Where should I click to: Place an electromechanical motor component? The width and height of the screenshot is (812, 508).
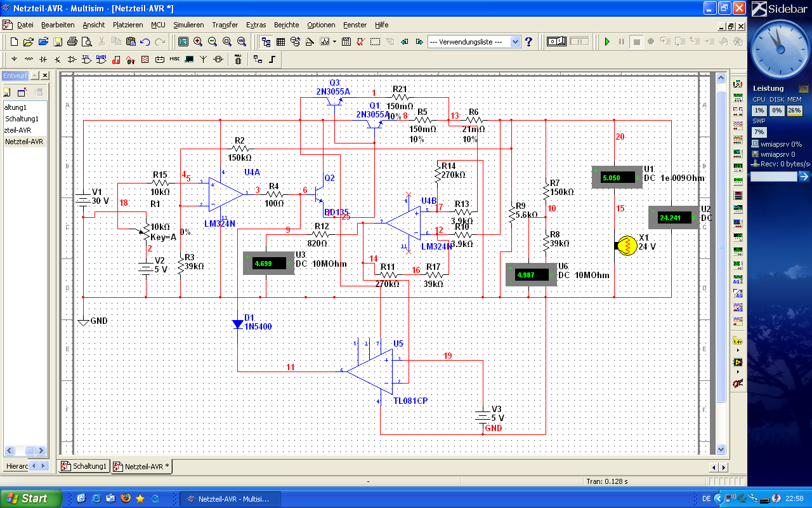[x=218, y=59]
